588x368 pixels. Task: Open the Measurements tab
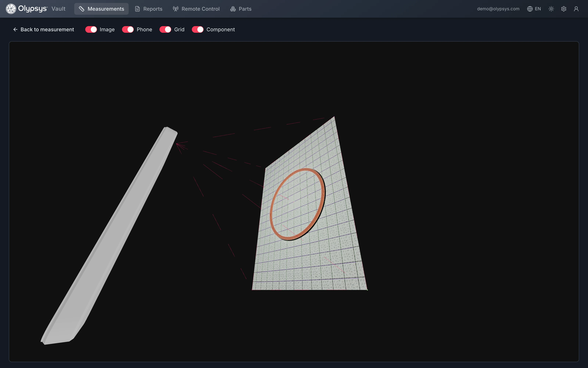tap(101, 9)
